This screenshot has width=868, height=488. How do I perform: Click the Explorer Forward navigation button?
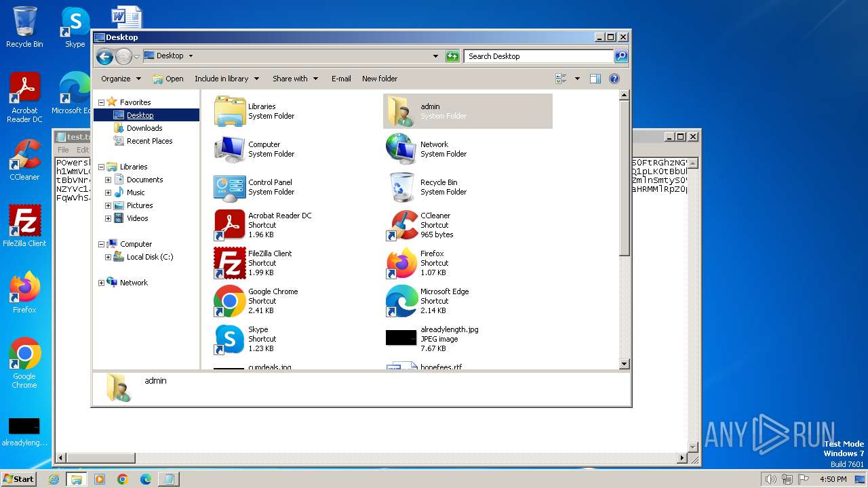123,56
